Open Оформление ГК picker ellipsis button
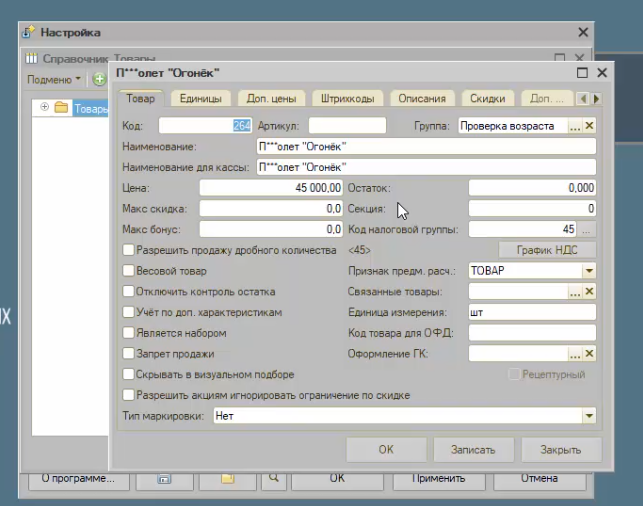The height and width of the screenshot is (506, 643). [575, 354]
